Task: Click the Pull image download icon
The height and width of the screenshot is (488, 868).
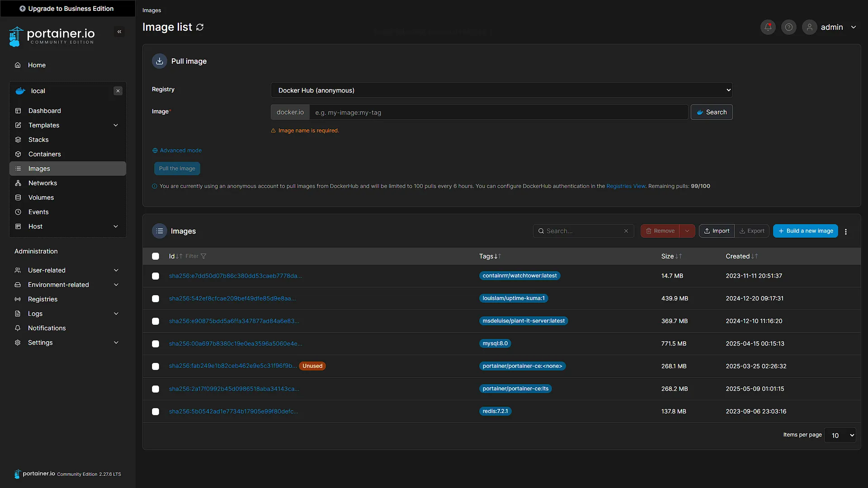Action: point(160,61)
